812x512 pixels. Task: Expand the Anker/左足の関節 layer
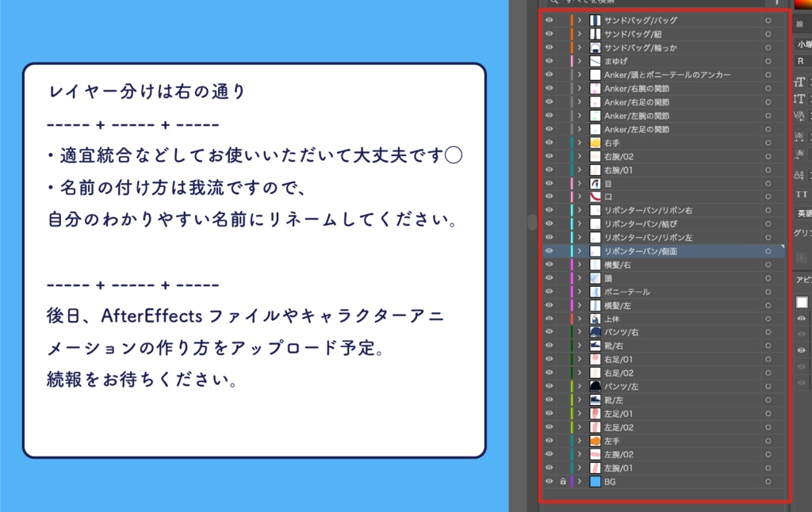click(x=580, y=129)
